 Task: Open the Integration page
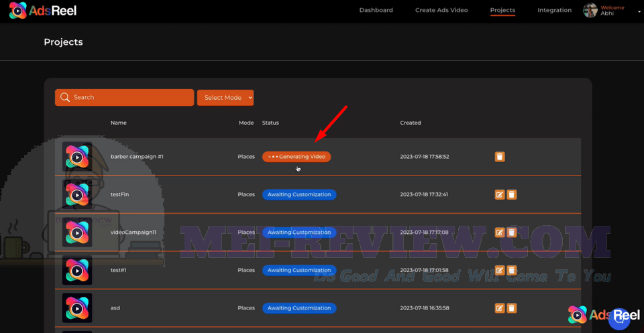click(x=555, y=10)
